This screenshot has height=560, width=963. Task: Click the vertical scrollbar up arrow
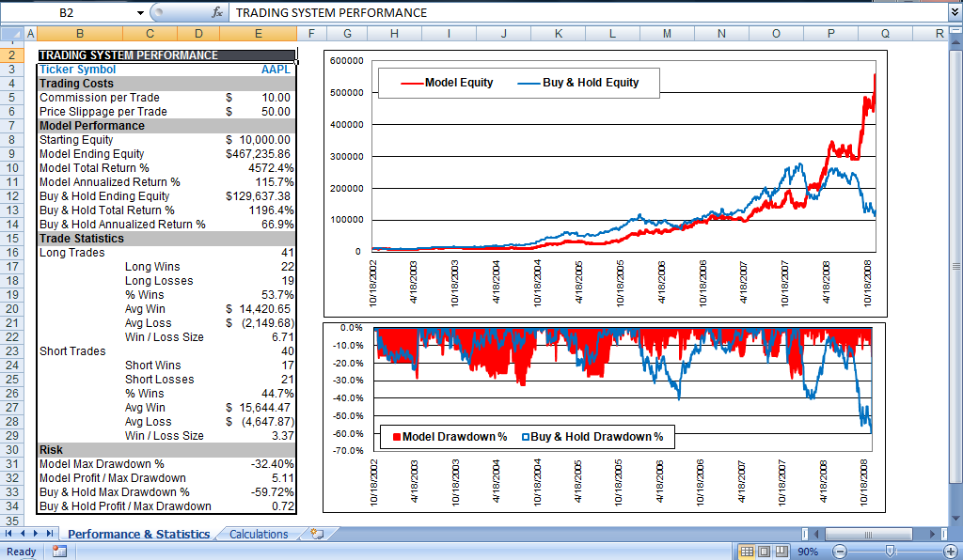tap(956, 40)
